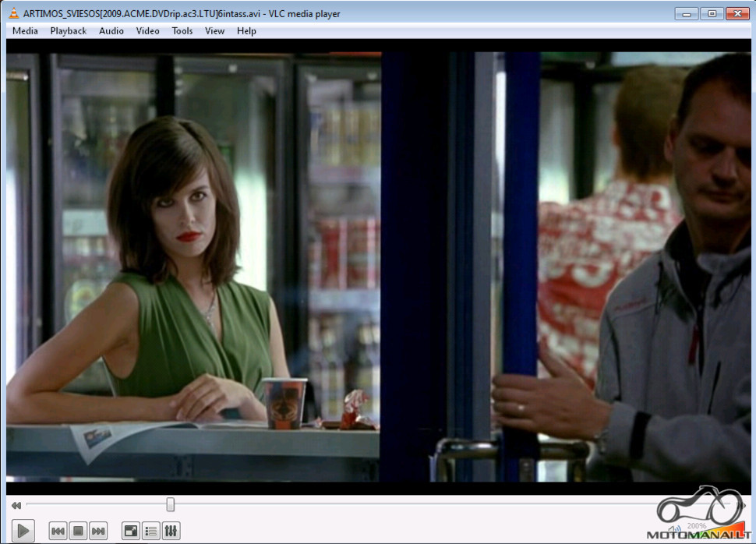Open the Media menu
This screenshot has height=544, width=756.
(25, 31)
